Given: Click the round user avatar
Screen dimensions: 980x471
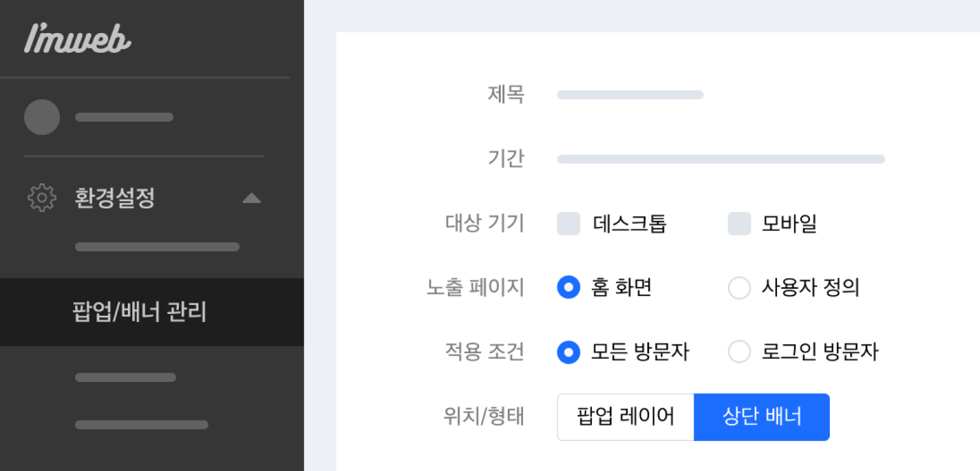Looking at the screenshot, I should [42, 117].
